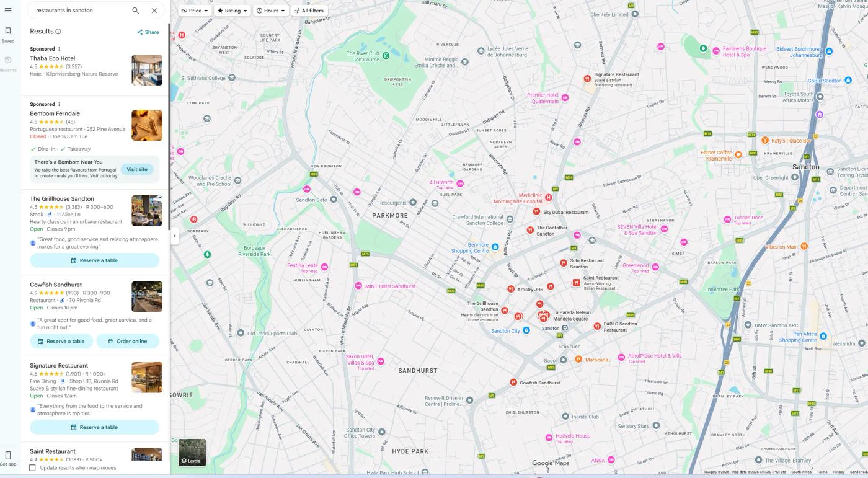Click the Festina Lente top rated marker
This screenshot has width=868, height=478.
(324, 267)
